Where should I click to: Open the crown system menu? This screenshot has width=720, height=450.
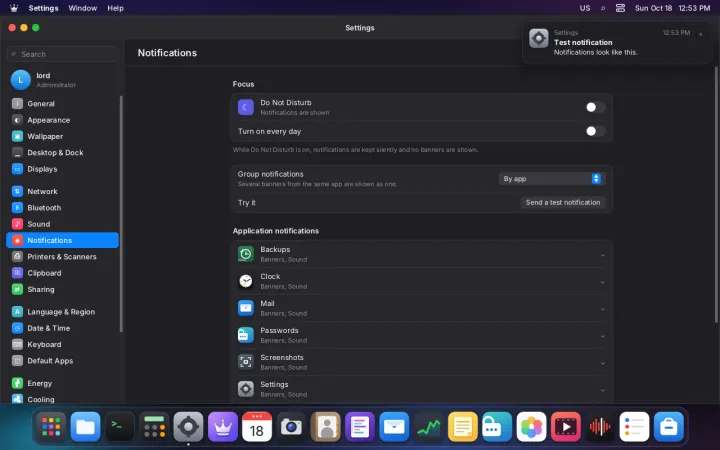click(14, 8)
